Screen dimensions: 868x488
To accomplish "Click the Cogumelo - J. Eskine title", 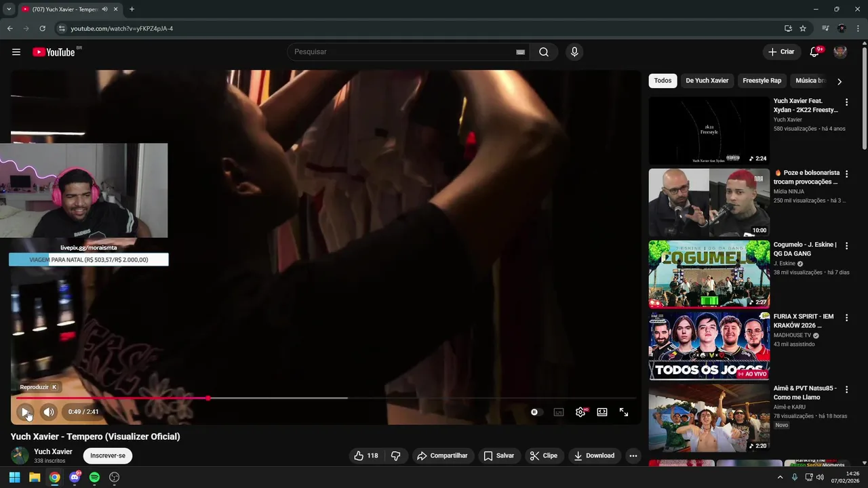I will 805,249.
